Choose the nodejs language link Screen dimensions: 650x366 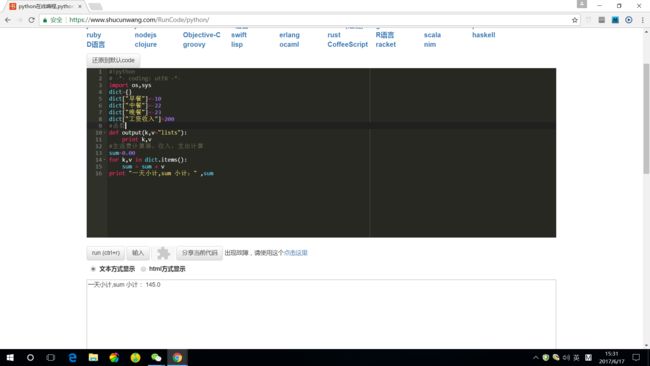[146, 35]
